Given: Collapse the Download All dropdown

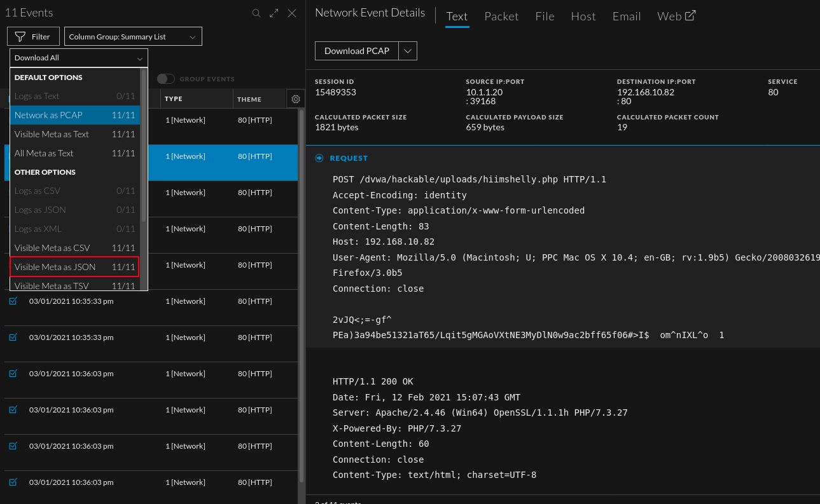Looking at the screenshot, I should (79, 58).
